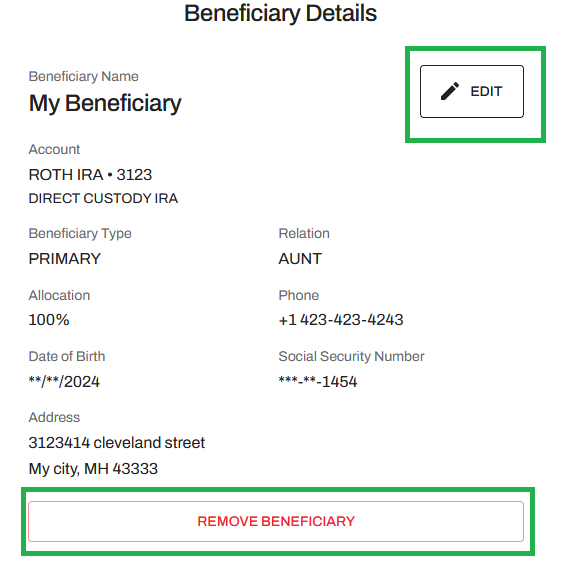Click the AUNT relation value
The width and height of the screenshot is (561, 577).
tap(300, 259)
